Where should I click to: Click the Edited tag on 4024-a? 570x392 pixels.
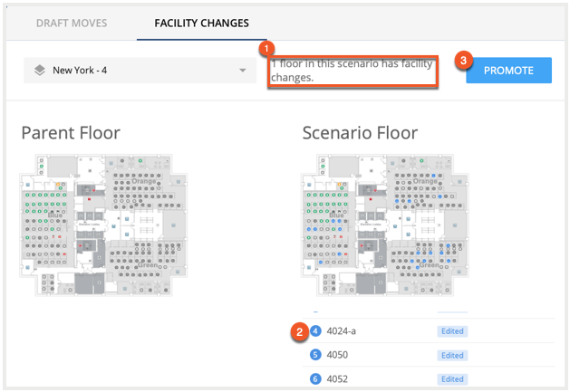pyautogui.click(x=452, y=331)
